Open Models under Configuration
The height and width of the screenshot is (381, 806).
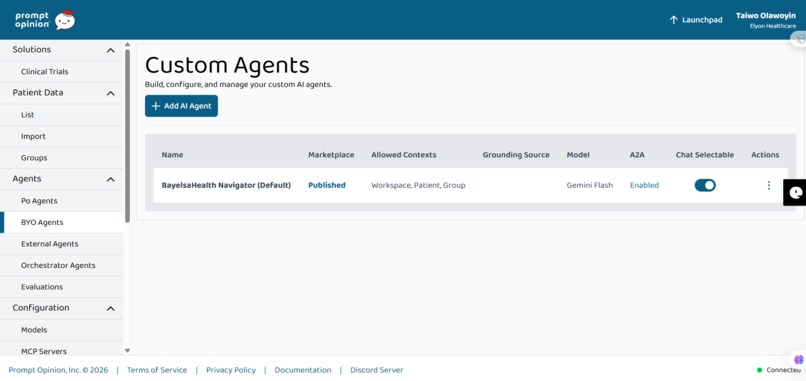click(62, 330)
